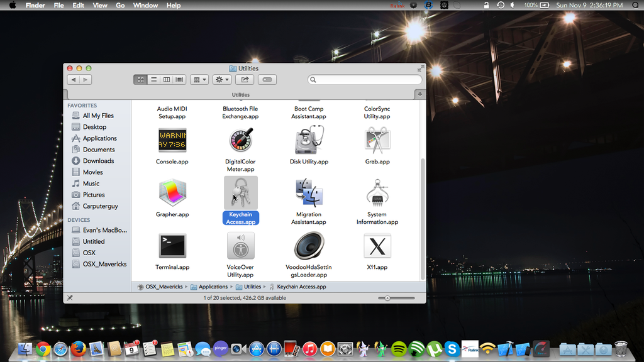Open the Action gear dropdown menu
The height and width of the screenshot is (362, 644).
pyautogui.click(x=222, y=80)
